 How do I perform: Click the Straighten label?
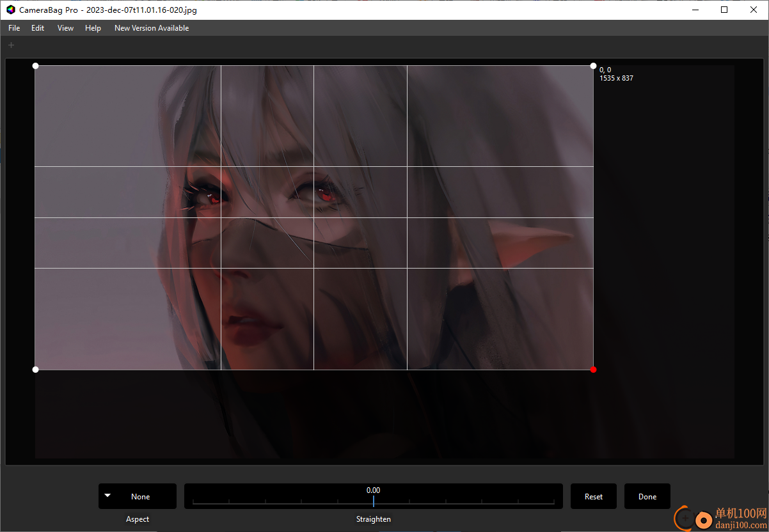tap(374, 519)
